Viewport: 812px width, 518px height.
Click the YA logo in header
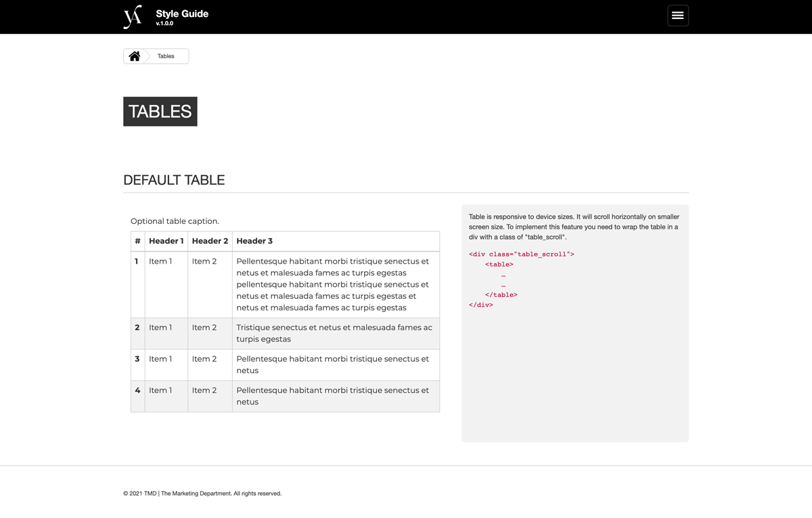coord(133,16)
